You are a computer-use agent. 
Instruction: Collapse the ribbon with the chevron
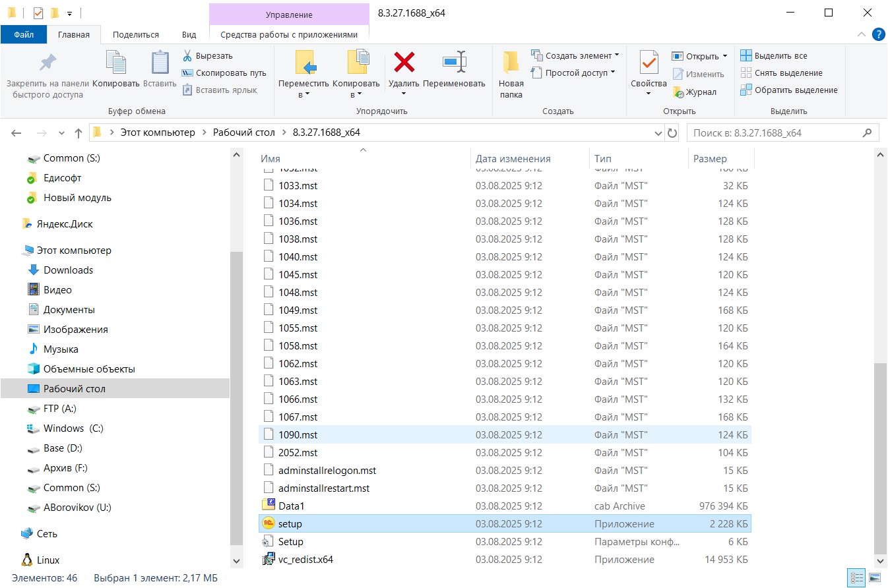click(x=862, y=34)
